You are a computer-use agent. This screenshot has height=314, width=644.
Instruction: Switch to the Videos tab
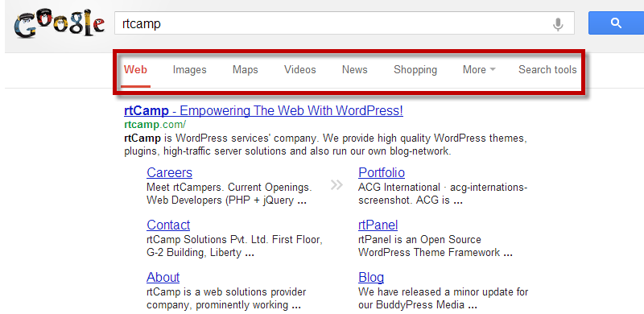300,70
